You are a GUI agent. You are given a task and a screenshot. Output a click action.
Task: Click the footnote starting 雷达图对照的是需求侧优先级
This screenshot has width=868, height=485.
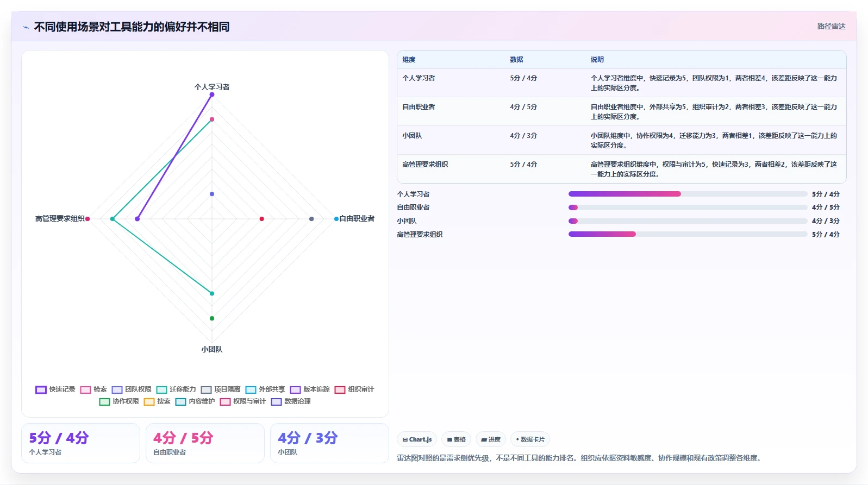pos(579,458)
